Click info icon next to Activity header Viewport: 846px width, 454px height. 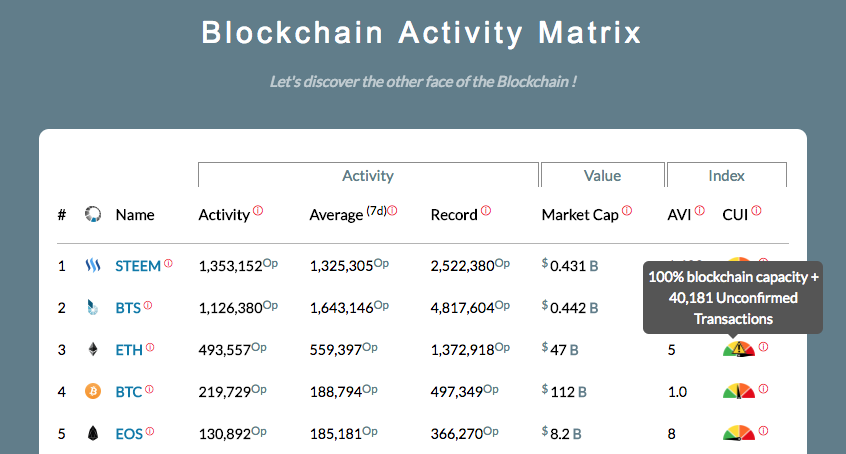pyautogui.click(x=258, y=211)
